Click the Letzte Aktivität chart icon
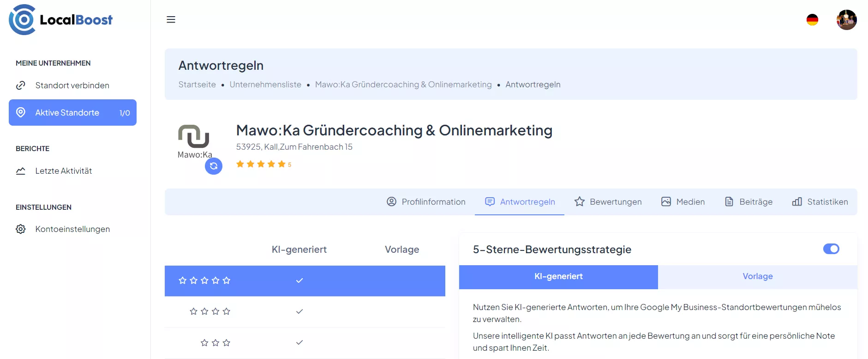 [x=21, y=171]
